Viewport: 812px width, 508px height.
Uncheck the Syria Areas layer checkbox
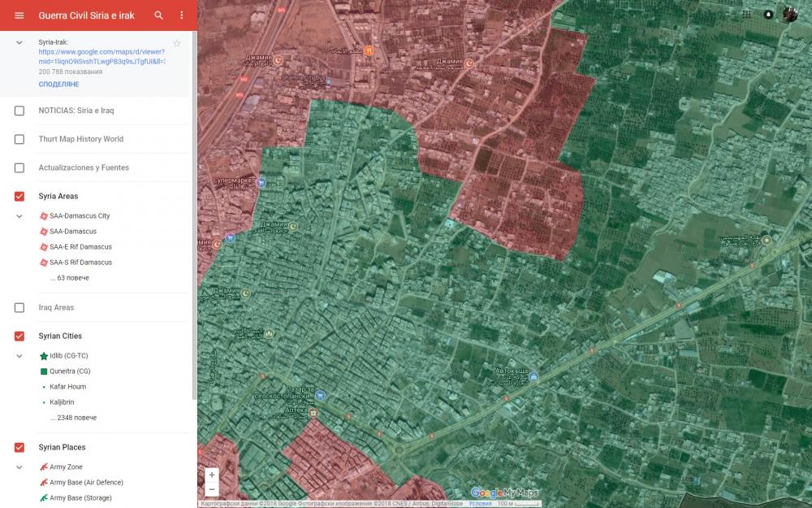tap(19, 196)
